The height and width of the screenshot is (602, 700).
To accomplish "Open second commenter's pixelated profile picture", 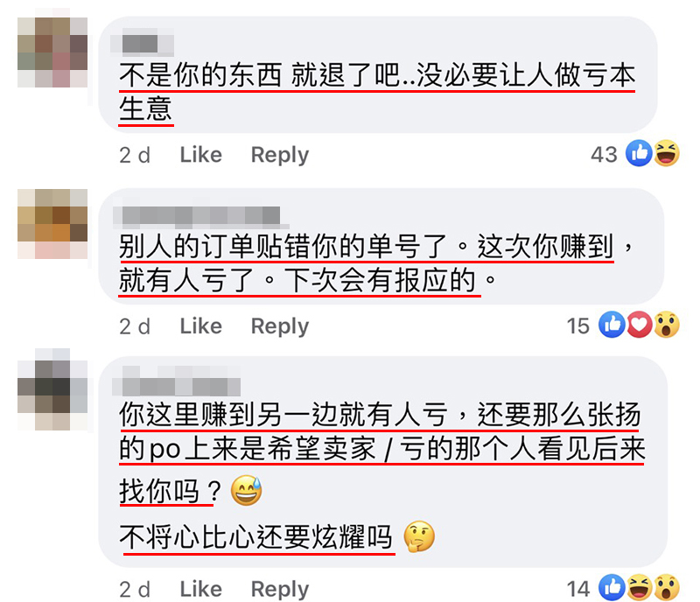I will [x=52, y=224].
